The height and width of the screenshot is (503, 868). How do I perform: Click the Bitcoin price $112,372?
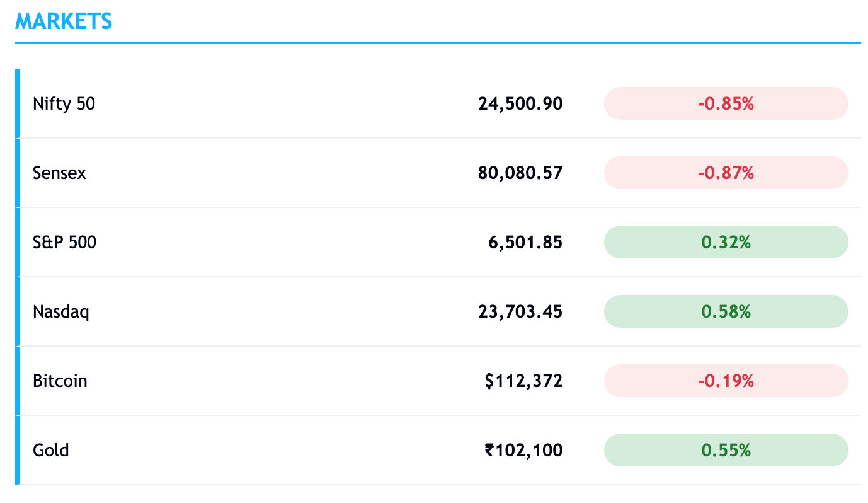point(524,381)
